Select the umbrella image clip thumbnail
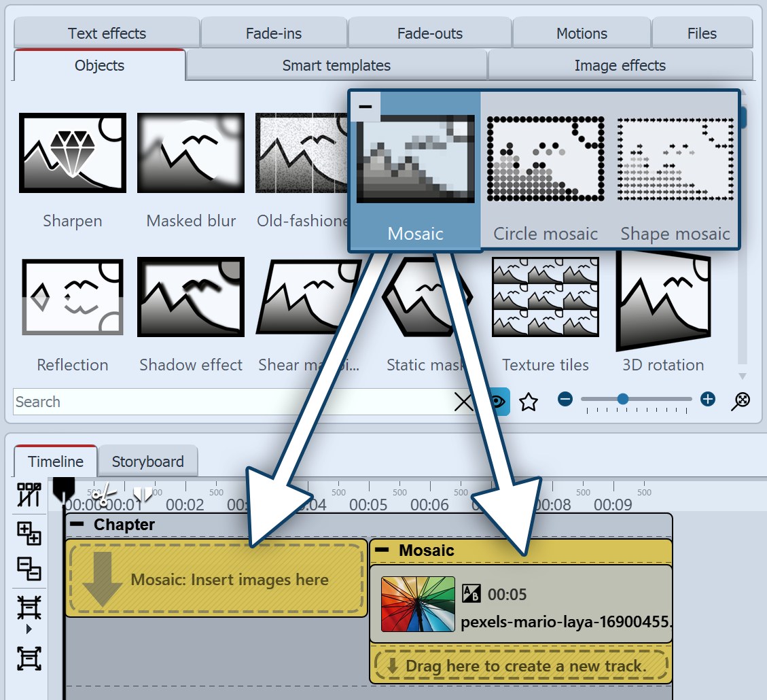 pyautogui.click(x=418, y=604)
